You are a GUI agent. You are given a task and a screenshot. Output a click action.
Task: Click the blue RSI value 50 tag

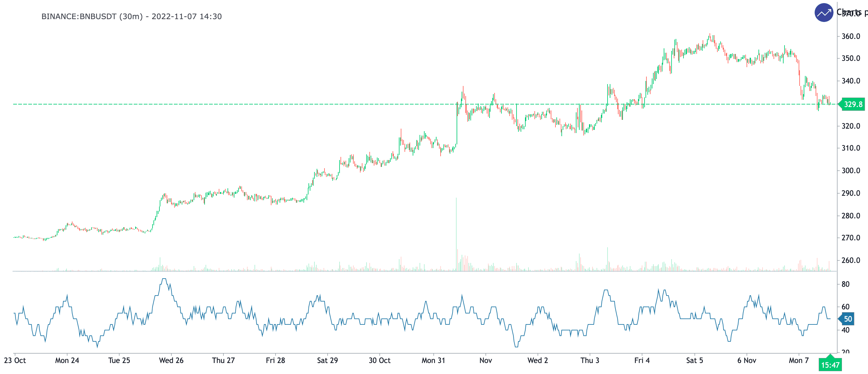coord(848,319)
